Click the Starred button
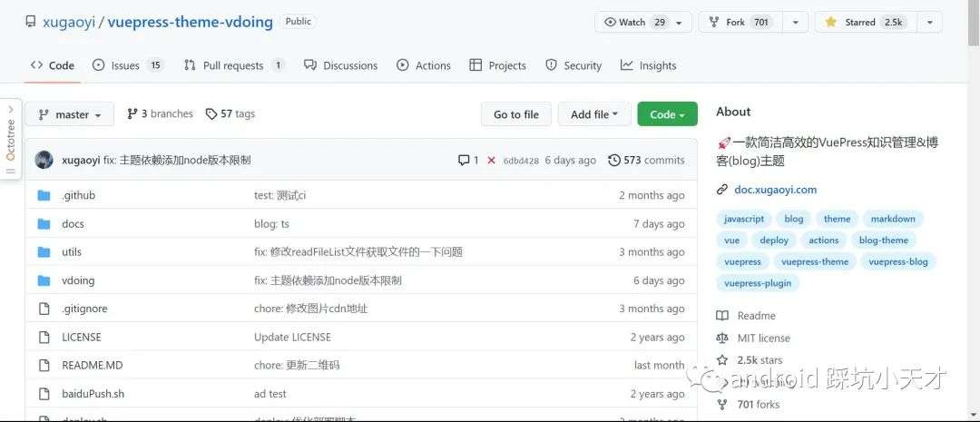 pyautogui.click(x=866, y=22)
